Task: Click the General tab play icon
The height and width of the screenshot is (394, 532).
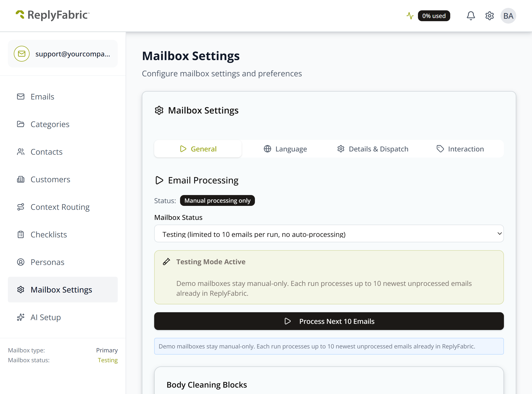Action: tap(183, 149)
